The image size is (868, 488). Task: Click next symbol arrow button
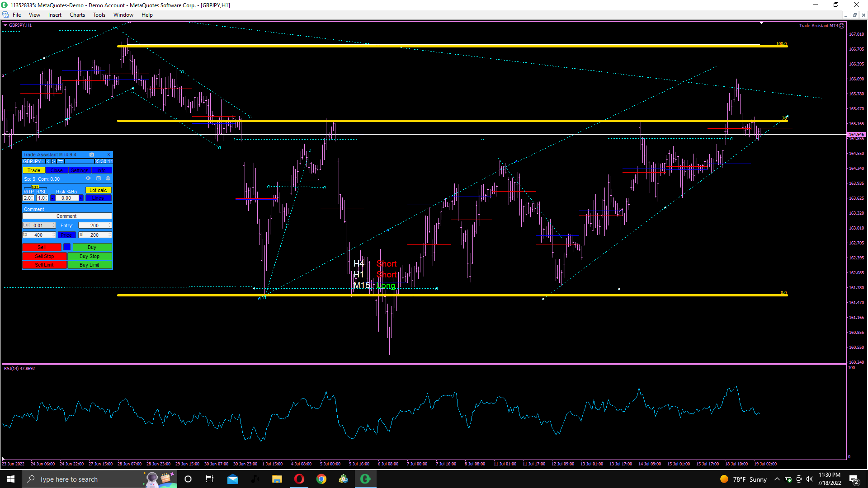point(53,161)
